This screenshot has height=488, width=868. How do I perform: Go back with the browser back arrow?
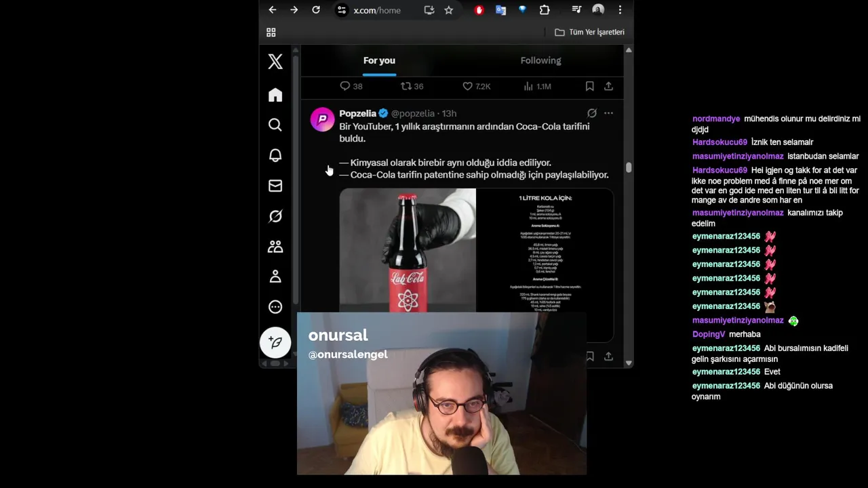(x=273, y=10)
